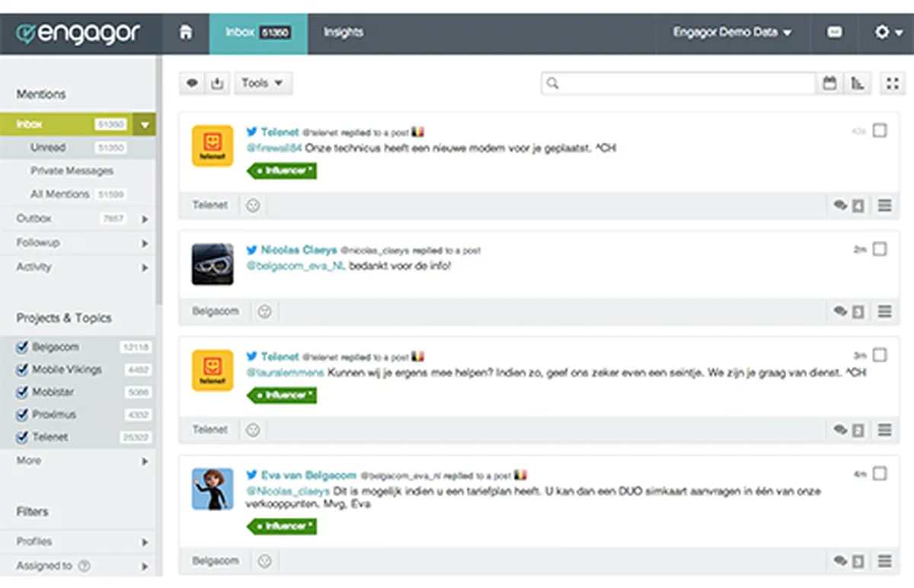Click the search magnifier icon
This screenshot has width=914, height=588.
point(553,83)
